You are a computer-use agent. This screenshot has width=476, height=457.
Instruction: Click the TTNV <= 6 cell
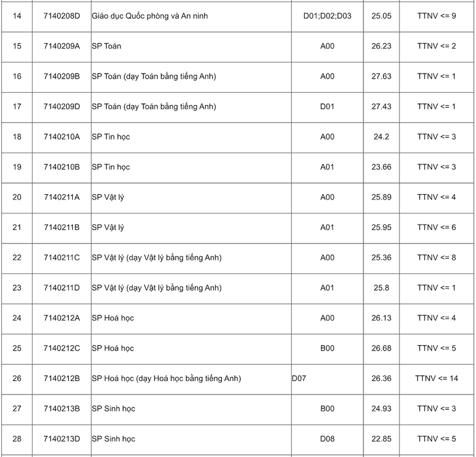coord(436,228)
